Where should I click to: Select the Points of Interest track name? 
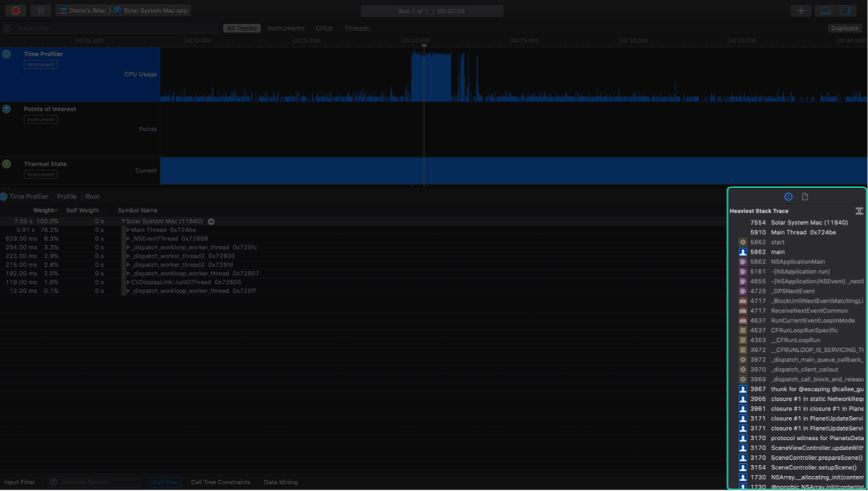[50, 109]
